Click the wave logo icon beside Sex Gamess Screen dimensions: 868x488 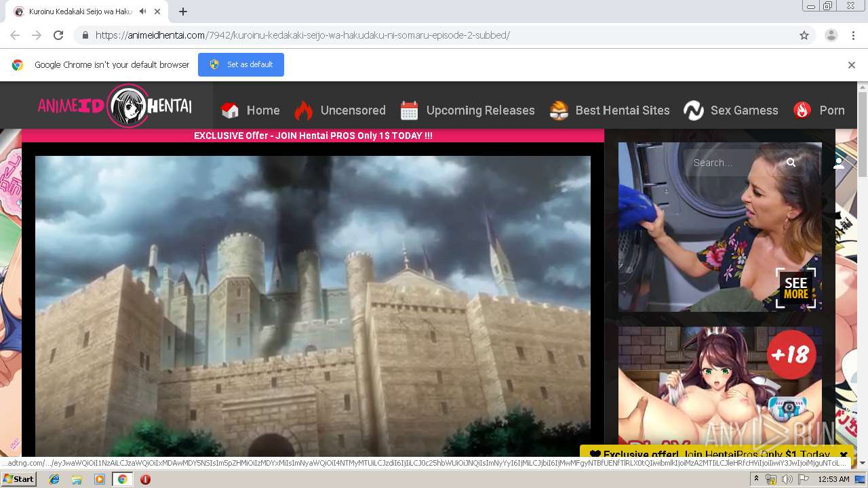pos(694,110)
